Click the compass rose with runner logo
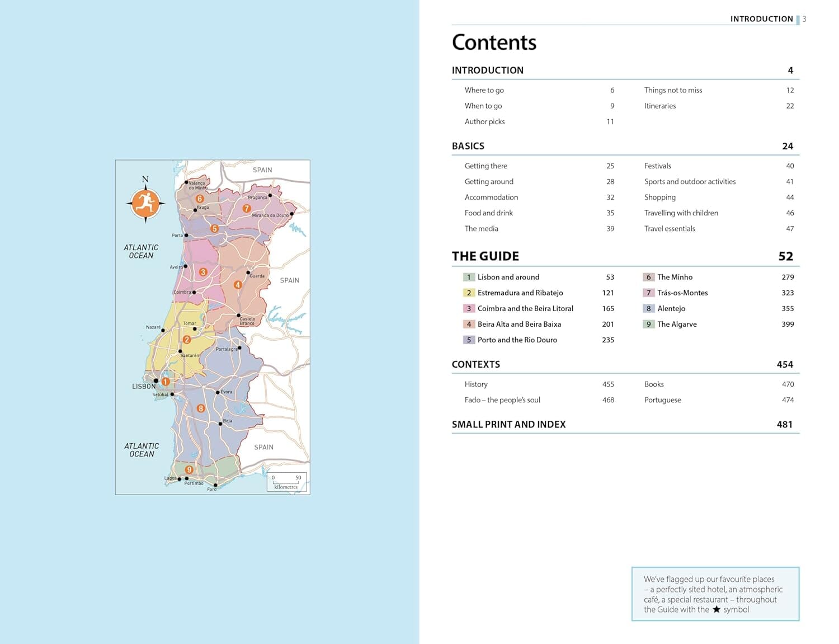 (x=145, y=203)
